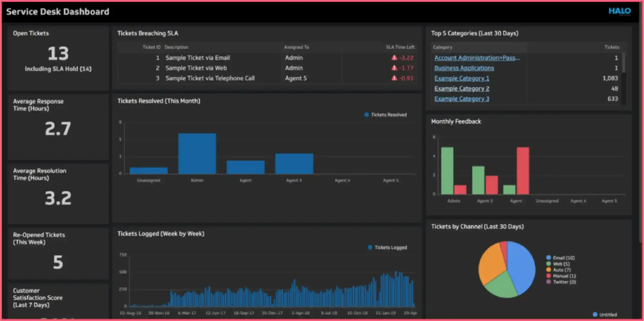The height and width of the screenshot is (321, 644).
Task: Click the Top 5 Categories list scrollbar
Action: click(623, 63)
